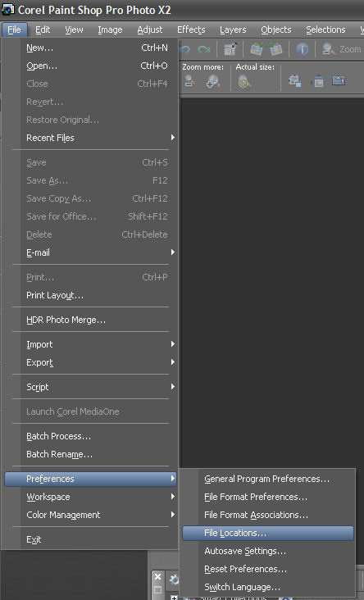
Task: Open the View menu
Action: 74,30
